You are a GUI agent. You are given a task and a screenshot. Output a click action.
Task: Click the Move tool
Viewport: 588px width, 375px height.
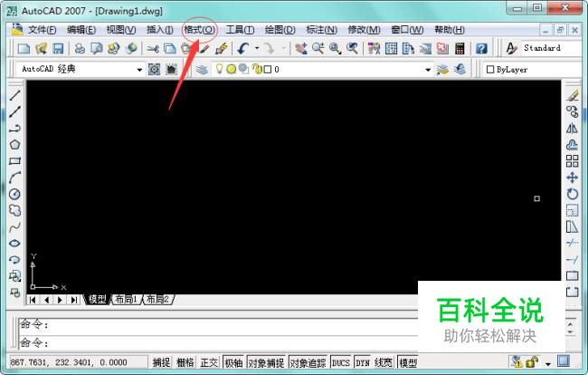pos(573,178)
